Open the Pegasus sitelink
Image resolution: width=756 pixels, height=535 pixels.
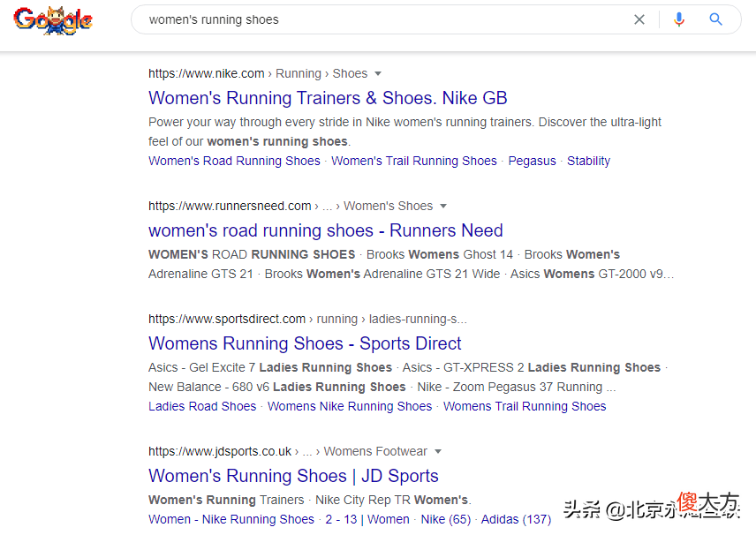pyautogui.click(x=533, y=161)
